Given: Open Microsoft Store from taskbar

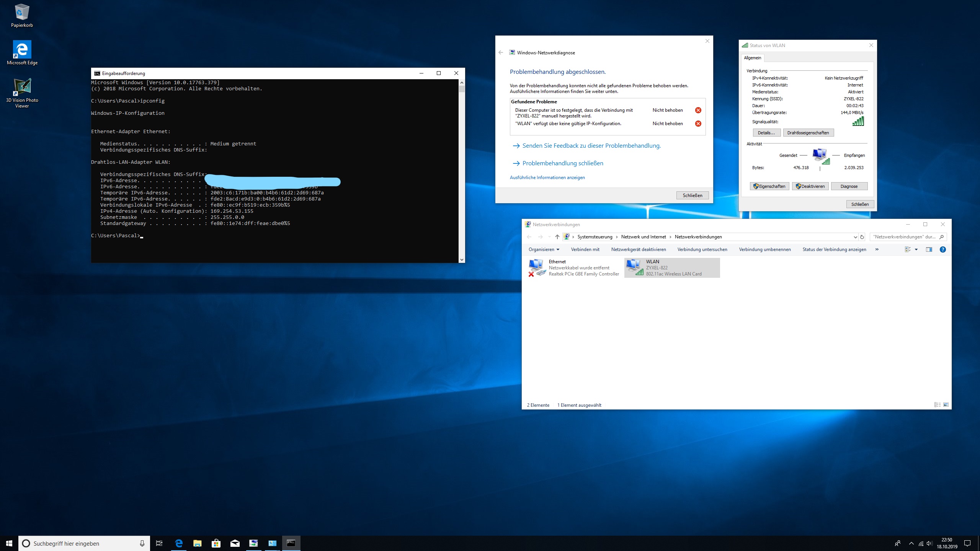Looking at the screenshot, I should click(216, 543).
